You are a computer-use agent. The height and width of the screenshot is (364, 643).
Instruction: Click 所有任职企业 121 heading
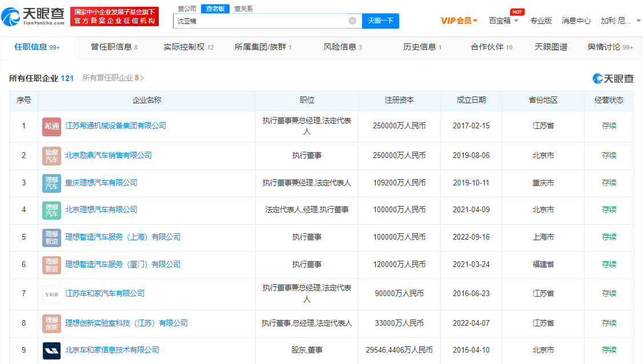click(x=42, y=78)
